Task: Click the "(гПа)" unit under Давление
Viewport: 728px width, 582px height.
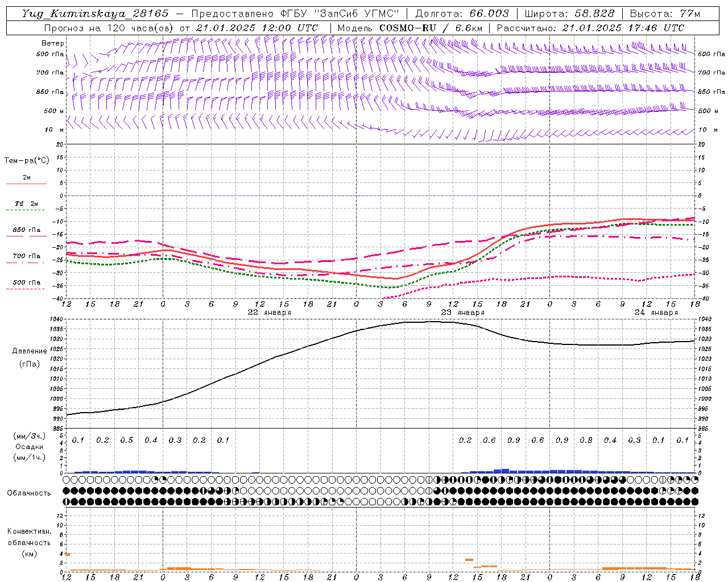Action: tap(30, 364)
